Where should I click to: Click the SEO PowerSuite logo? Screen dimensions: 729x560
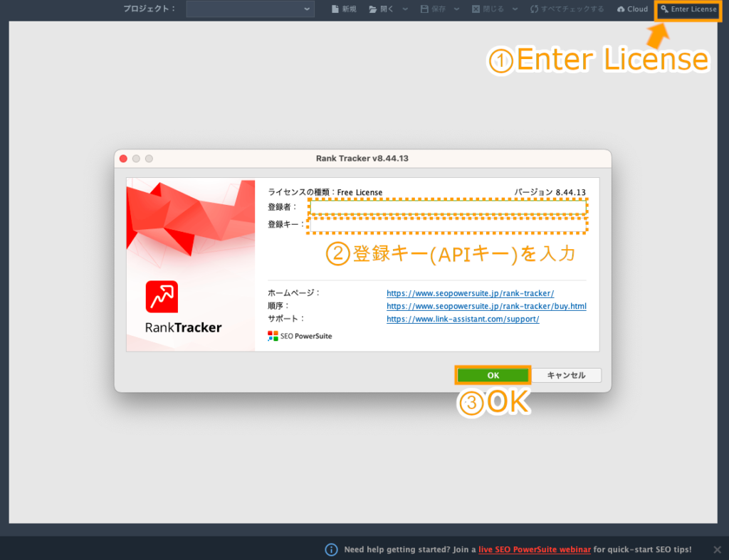pyautogui.click(x=300, y=336)
